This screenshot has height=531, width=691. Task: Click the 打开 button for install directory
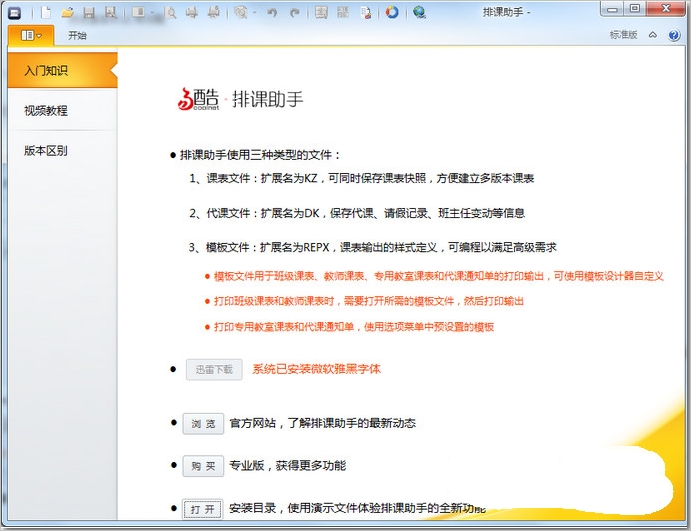pyautogui.click(x=203, y=509)
